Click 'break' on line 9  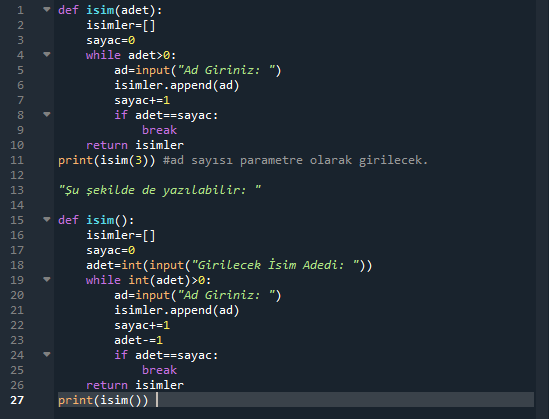(x=159, y=130)
